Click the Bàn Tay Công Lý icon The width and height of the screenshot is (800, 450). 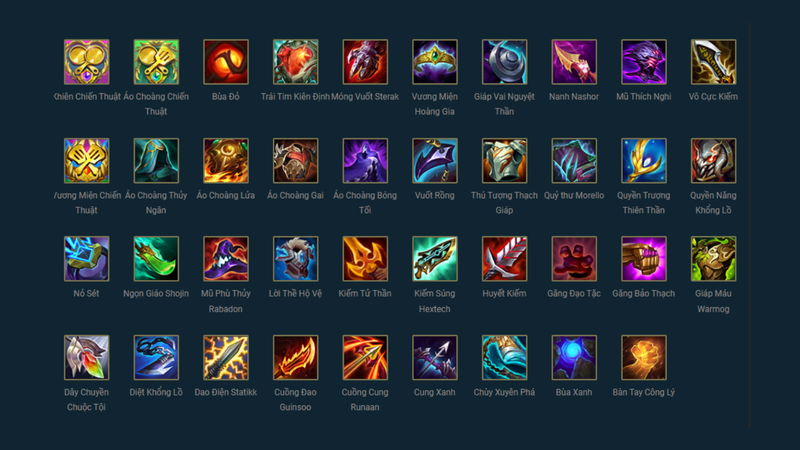[643, 358]
